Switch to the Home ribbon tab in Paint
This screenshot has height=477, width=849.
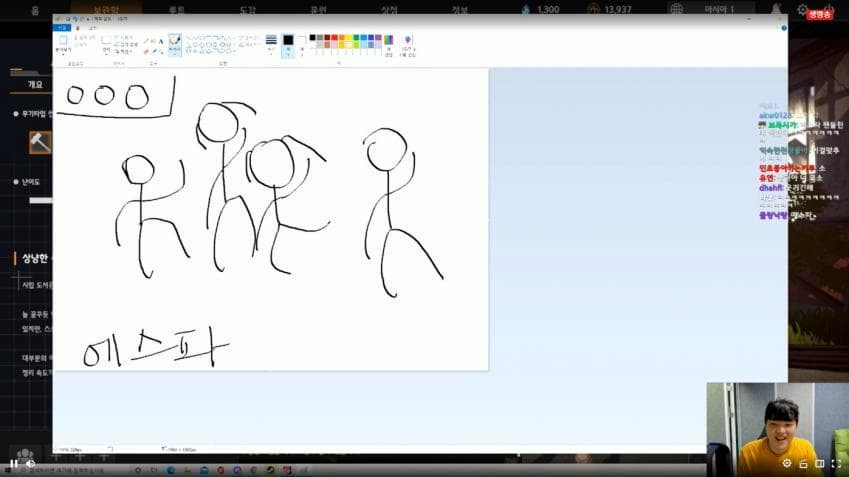coord(77,28)
